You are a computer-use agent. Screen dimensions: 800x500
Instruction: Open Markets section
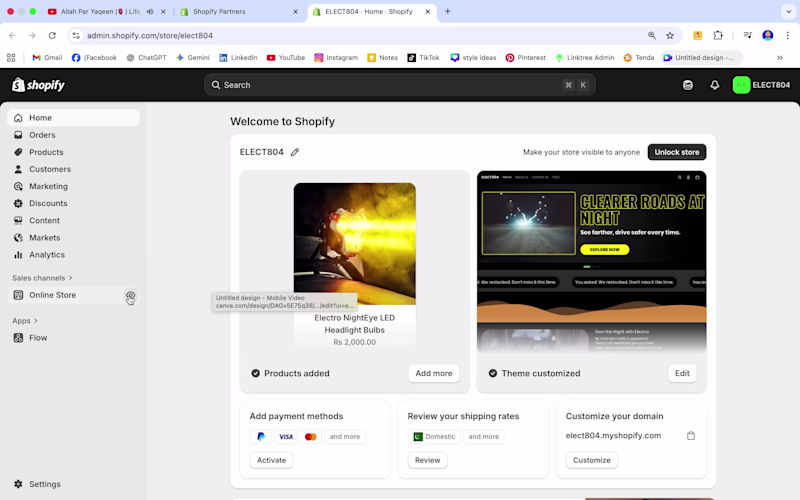click(x=73, y=238)
